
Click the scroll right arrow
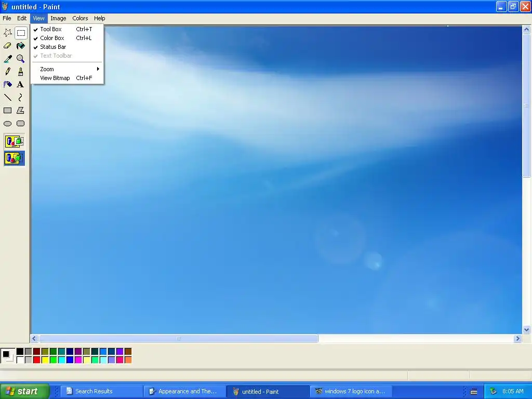pos(517,338)
